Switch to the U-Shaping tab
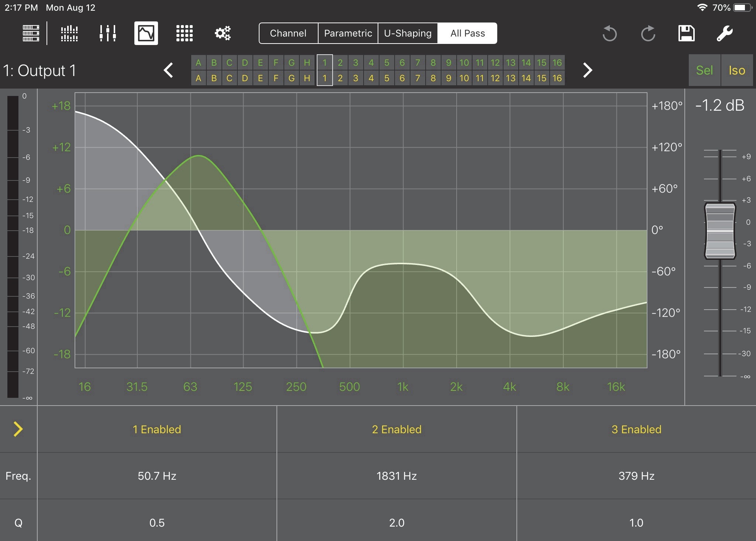Viewport: 756px width, 541px height. pyautogui.click(x=408, y=33)
